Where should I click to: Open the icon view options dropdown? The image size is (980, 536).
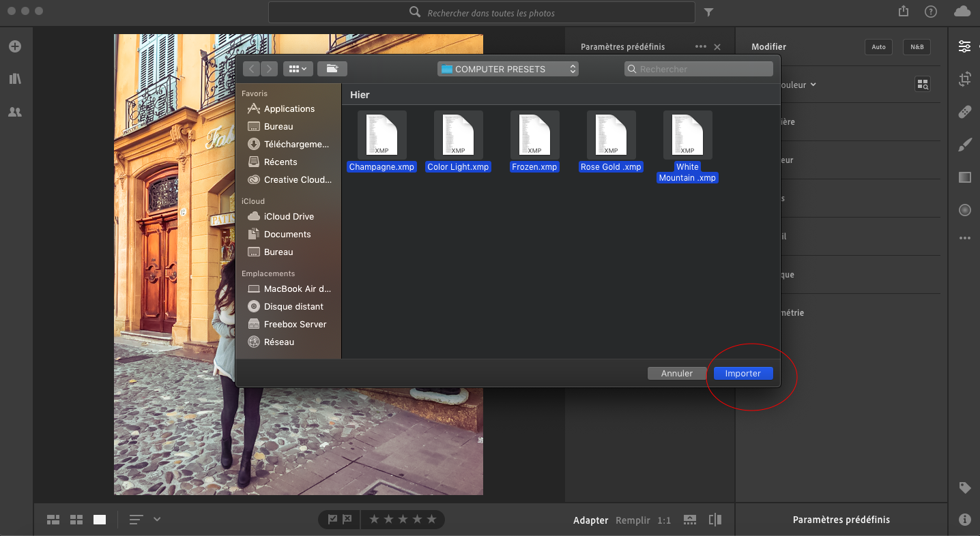click(x=298, y=69)
